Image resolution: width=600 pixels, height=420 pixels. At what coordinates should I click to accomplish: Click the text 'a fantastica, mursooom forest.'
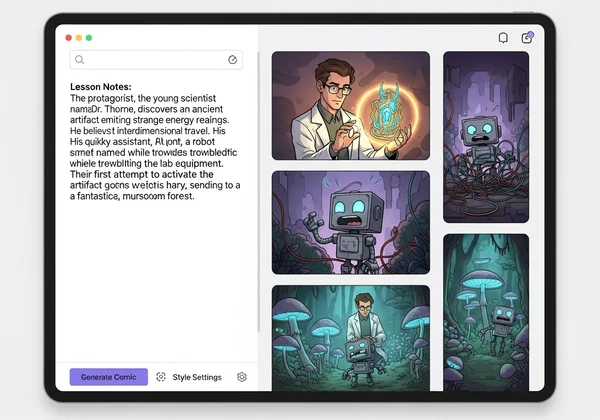point(132,196)
